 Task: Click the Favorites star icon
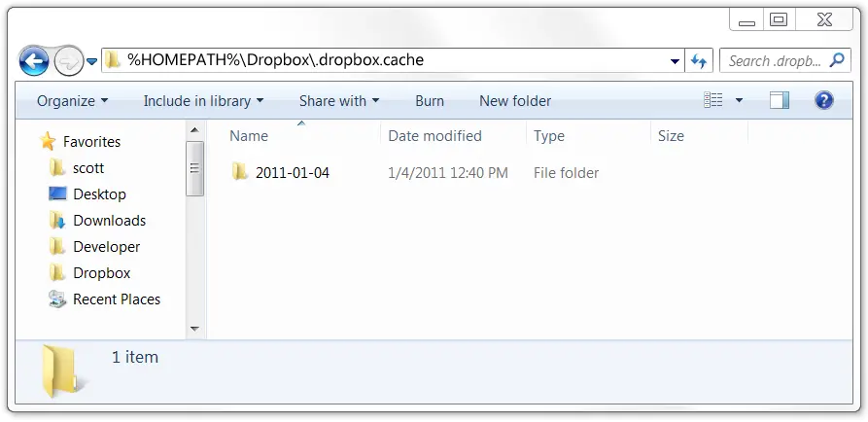click(48, 142)
